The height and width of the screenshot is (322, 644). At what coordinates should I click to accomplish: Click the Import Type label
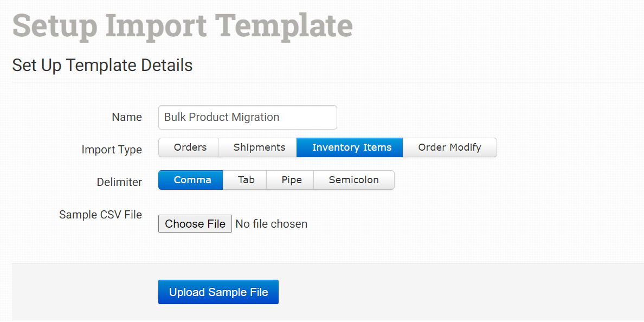(x=112, y=150)
